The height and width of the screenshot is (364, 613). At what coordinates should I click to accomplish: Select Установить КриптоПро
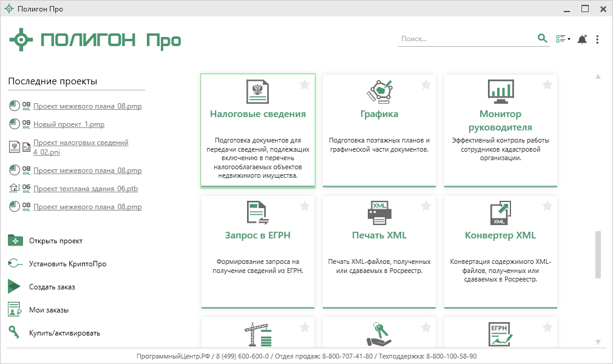(x=63, y=264)
